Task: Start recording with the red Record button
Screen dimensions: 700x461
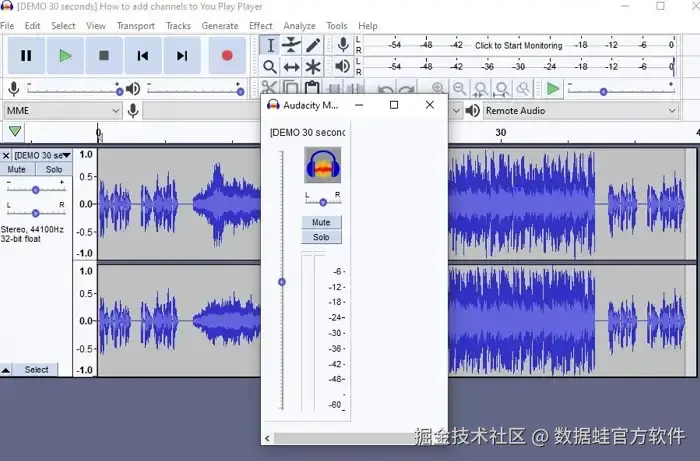Action: click(x=227, y=55)
